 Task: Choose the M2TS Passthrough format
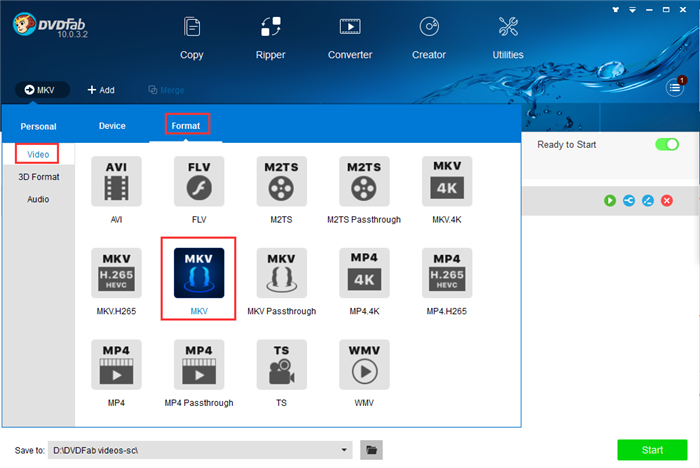click(x=364, y=181)
